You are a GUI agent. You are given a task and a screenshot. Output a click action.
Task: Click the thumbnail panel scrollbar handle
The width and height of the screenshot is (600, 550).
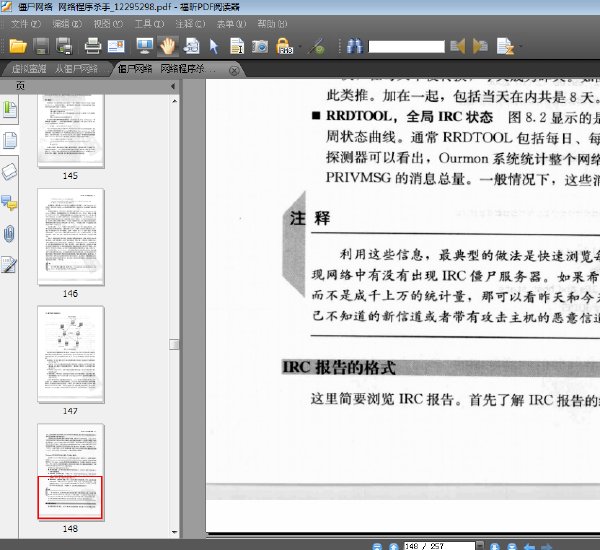[x=174, y=344]
